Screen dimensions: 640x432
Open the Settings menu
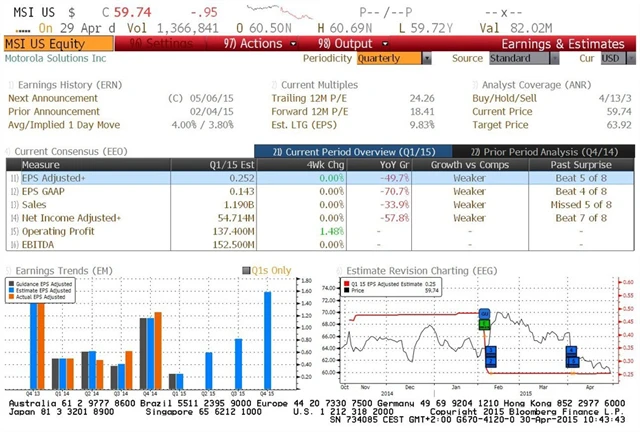pos(155,44)
